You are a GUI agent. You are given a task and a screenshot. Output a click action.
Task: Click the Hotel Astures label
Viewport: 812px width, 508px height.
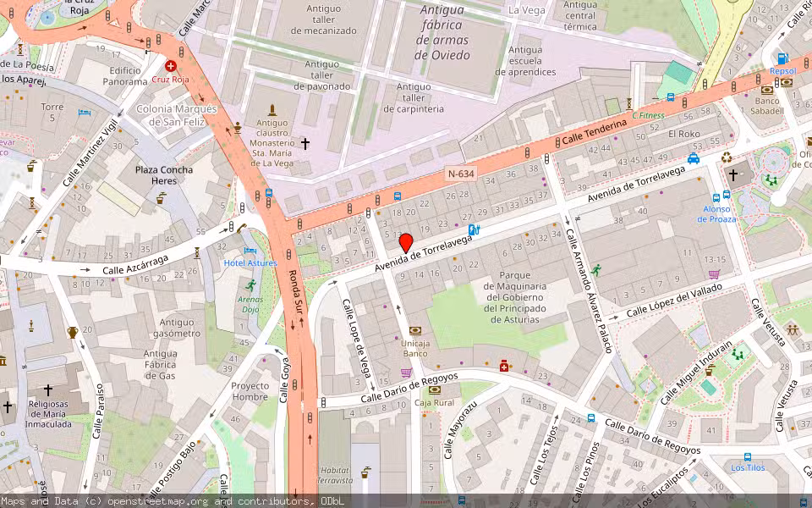tap(250, 262)
